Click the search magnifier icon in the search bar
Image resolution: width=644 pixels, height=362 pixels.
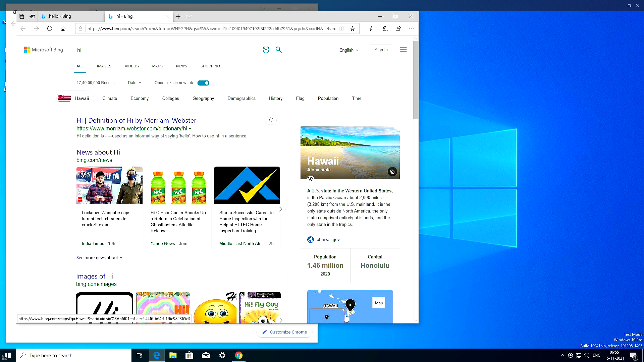click(278, 50)
